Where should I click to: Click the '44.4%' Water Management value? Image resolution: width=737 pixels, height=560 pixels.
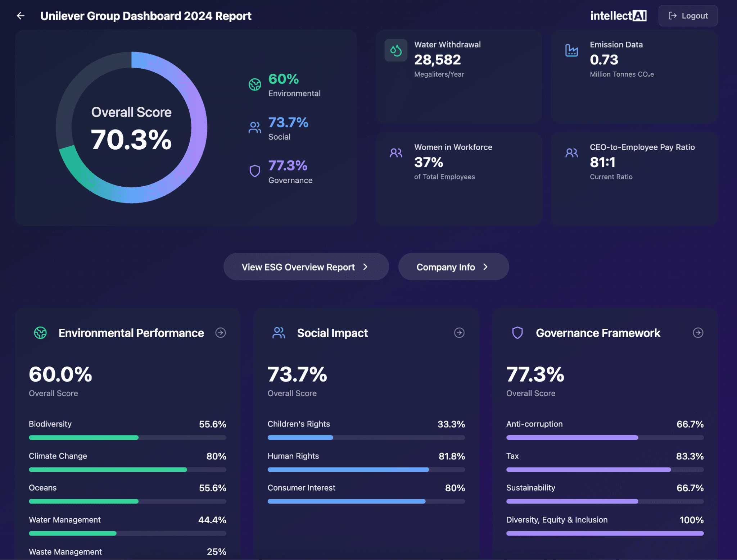(212, 520)
